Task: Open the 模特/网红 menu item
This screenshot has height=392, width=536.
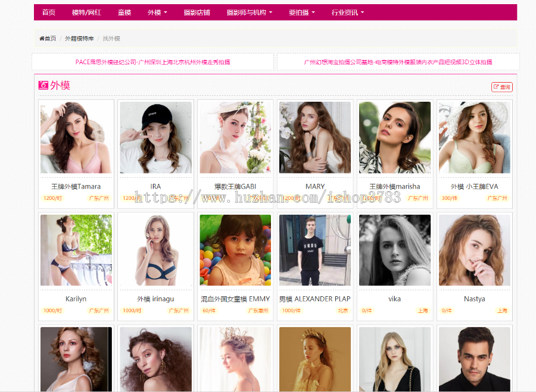Action: pyautogui.click(x=86, y=12)
